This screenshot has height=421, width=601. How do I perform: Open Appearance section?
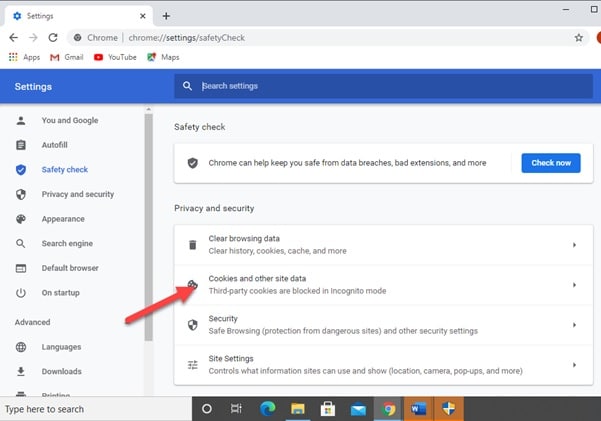pos(63,219)
